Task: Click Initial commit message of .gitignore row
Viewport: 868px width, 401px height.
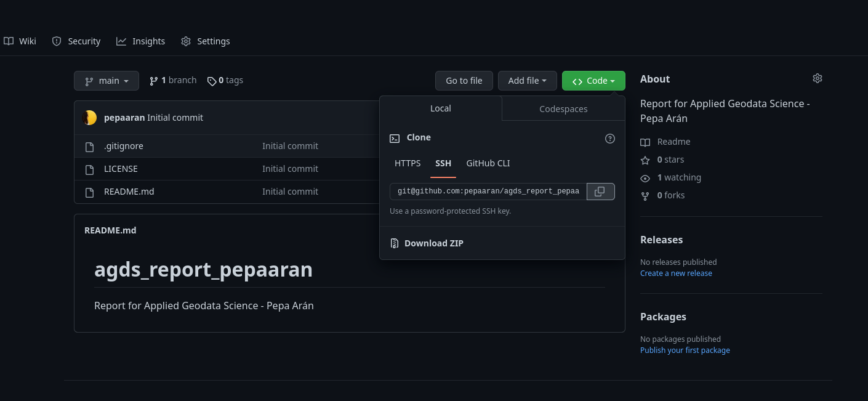Action: [x=291, y=147]
